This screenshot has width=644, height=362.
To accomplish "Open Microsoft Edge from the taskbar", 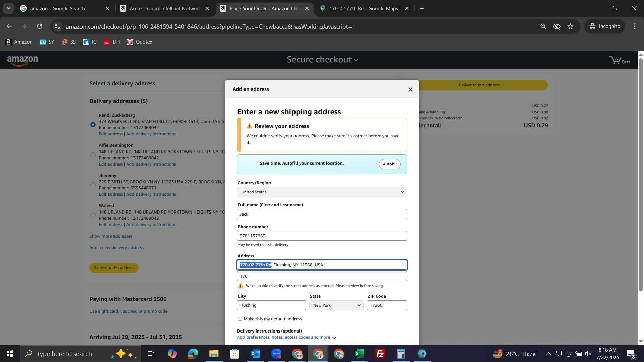I will [x=193, y=354].
